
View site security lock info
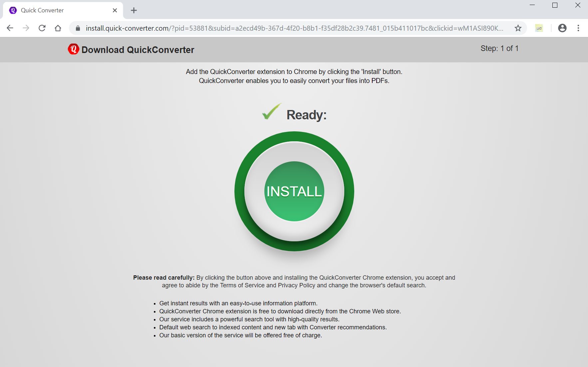tap(78, 28)
